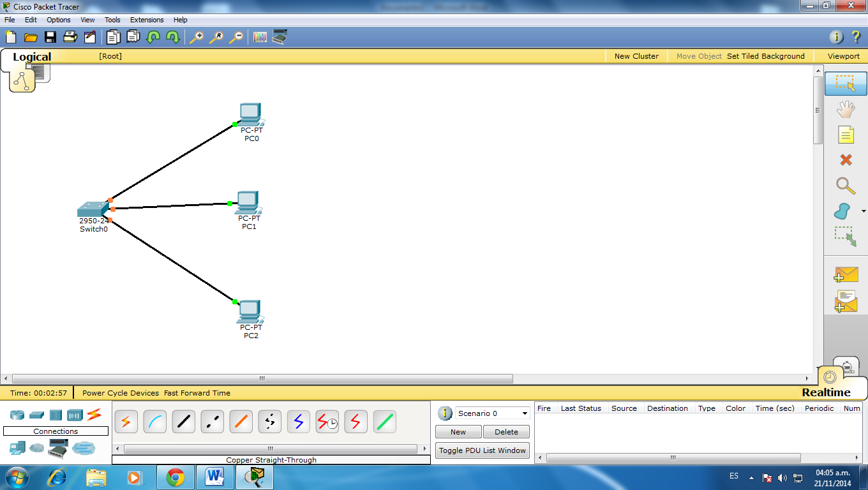This screenshot has height=490, width=868.
Task: Pick the Serial DCE red clock cable
Action: [x=327, y=422]
